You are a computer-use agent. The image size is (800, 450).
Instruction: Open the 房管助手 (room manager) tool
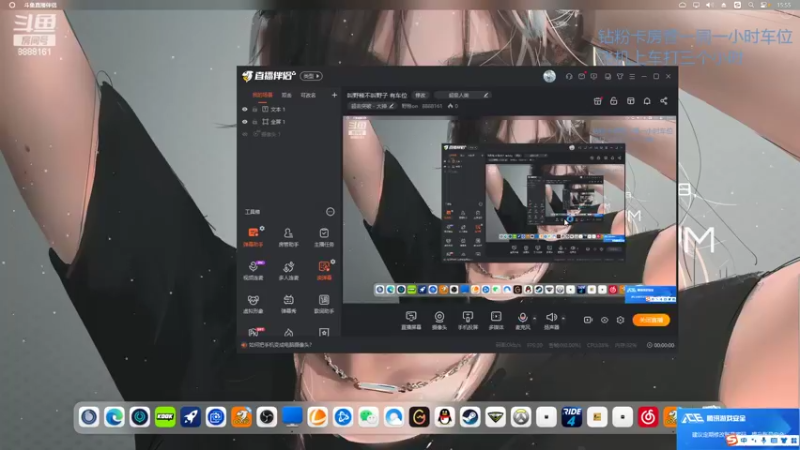point(288,237)
